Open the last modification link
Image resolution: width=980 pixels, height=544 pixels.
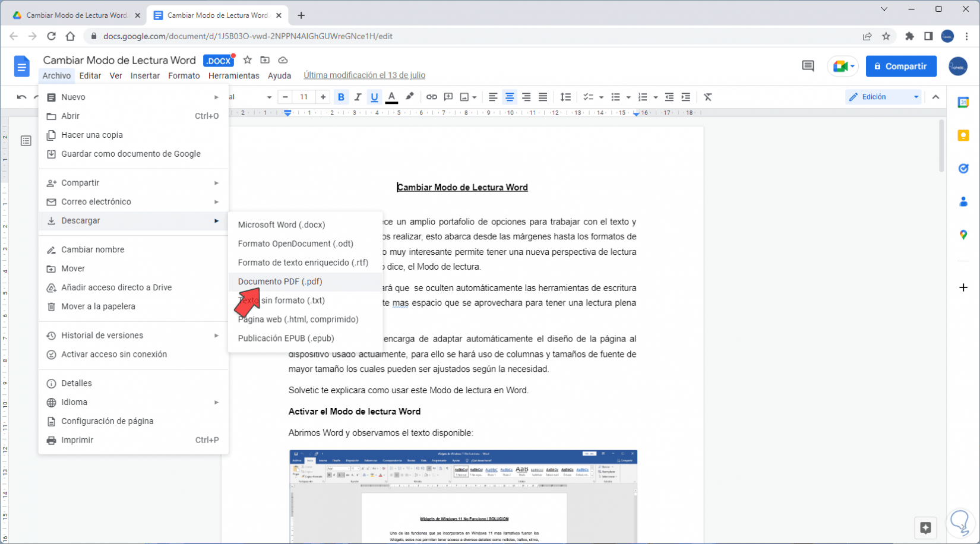(364, 75)
